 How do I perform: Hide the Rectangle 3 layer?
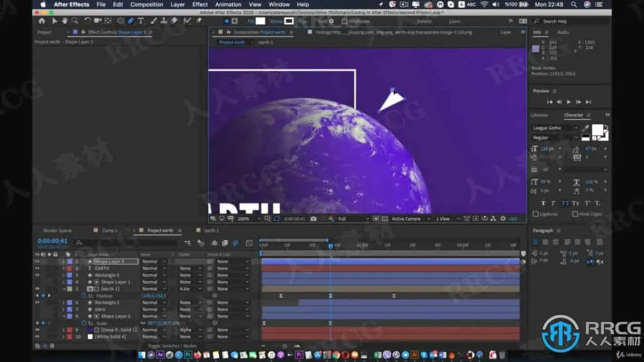pos(37,302)
